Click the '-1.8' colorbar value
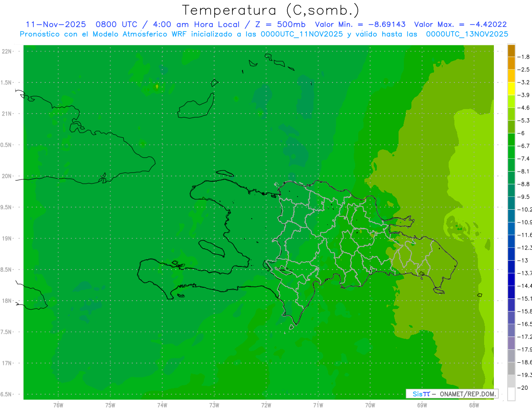This screenshot has height=411, width=532. [524, 57]
